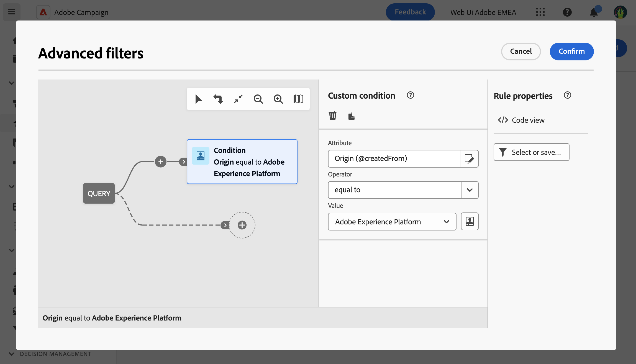The image size is (636, 364).
Task: Click the Custom condition help icon
Action: [410, 95]
